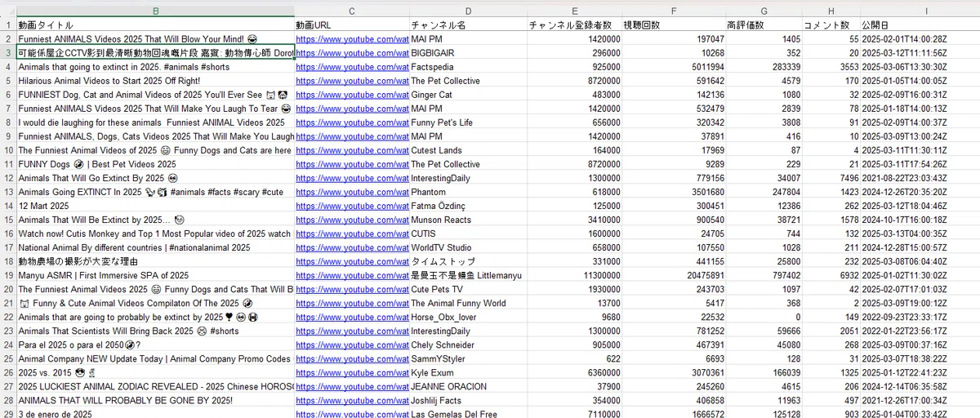Open YouTube link for MAI PM row 2
The width and height of the screenshot is (980, 418).
tap(352, 38)
